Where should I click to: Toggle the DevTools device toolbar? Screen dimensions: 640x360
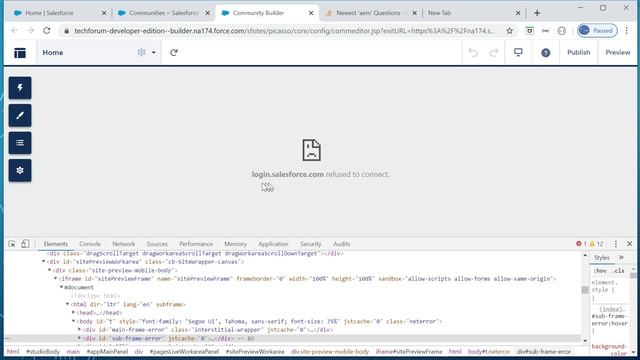[25, 244]
